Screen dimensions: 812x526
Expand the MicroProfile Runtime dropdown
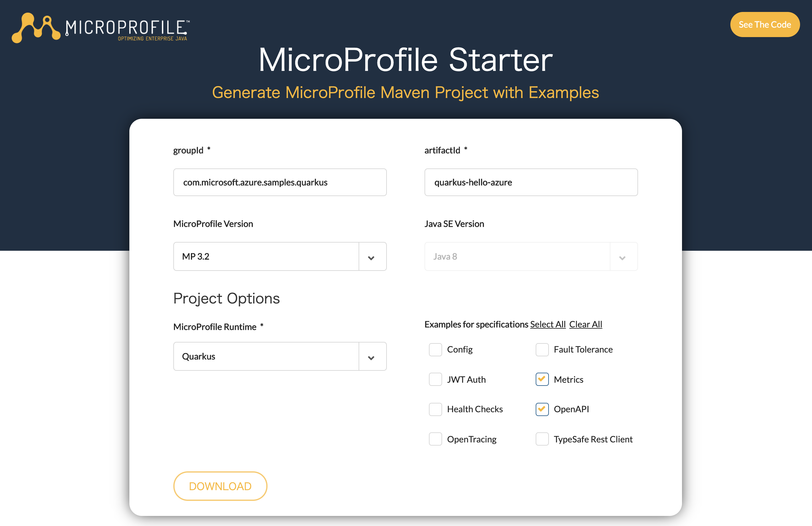371,357
